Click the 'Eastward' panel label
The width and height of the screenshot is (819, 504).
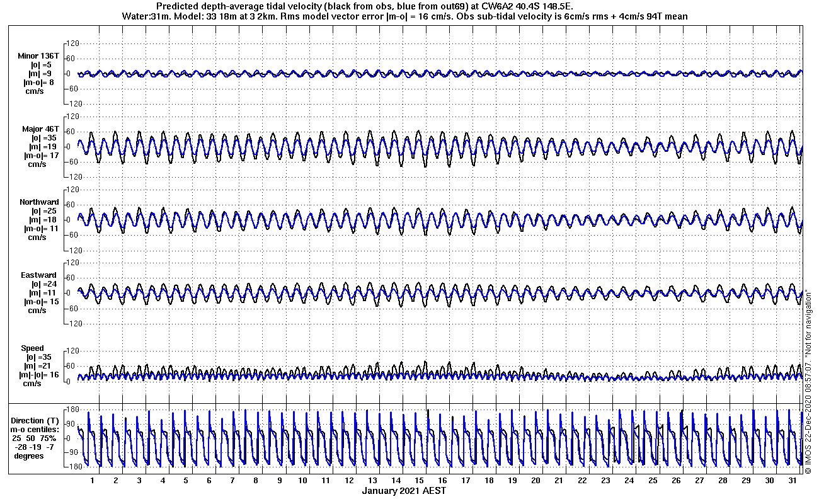click(40, 275)
